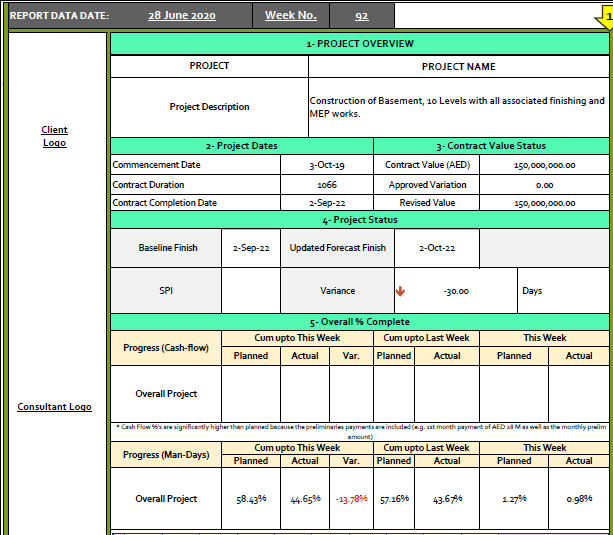Click the 'This Week' header in the Cash-flow table

pos(544,338)
